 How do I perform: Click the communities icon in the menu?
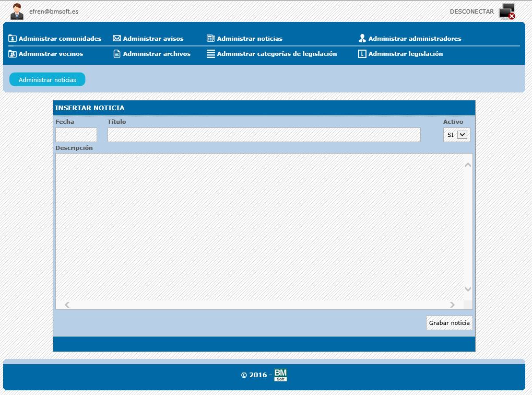point(13,39)
